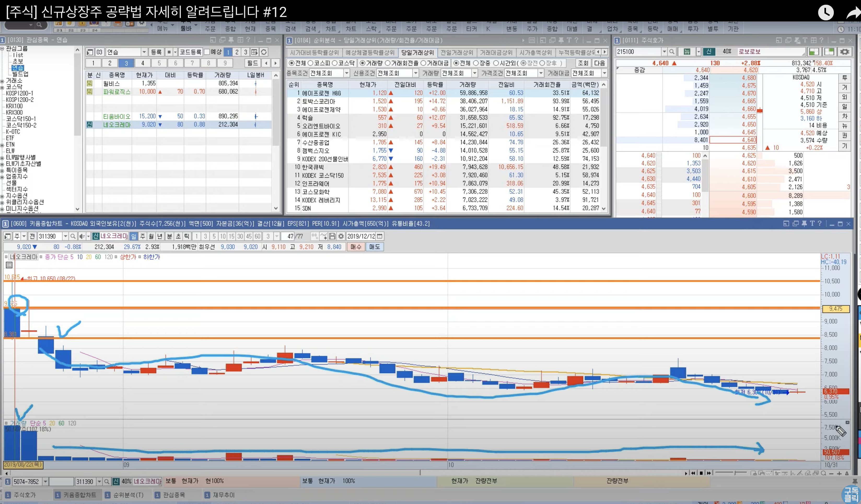Click the refresh icon in watchlist toolbar
Image resolution: width=861 pixels, height=504 pixels.
[x=264, y=52]
